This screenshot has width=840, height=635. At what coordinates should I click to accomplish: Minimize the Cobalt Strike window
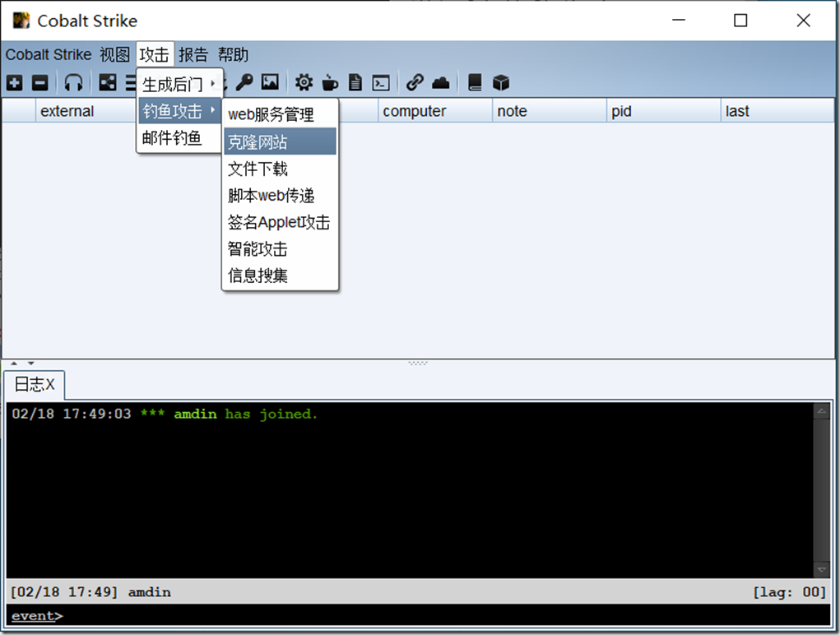pos(679,21)
